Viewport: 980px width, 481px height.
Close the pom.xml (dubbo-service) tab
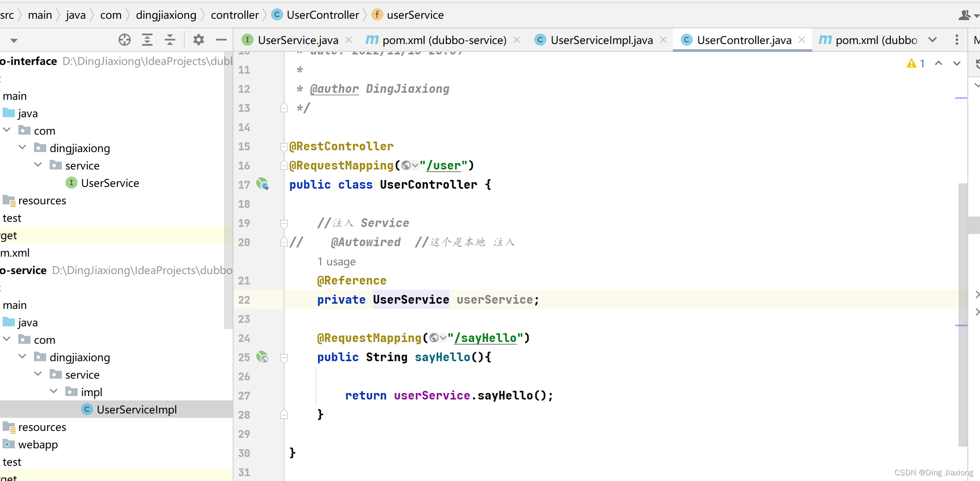(x=517, y=40)
